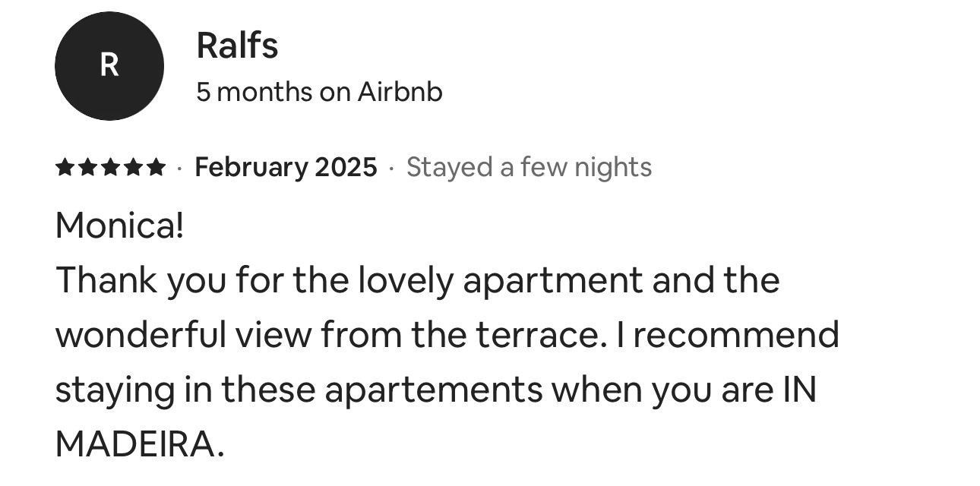980x486 pixels.
Task: Click "5 months on Airbnb" text
Action: pos(319,92)
